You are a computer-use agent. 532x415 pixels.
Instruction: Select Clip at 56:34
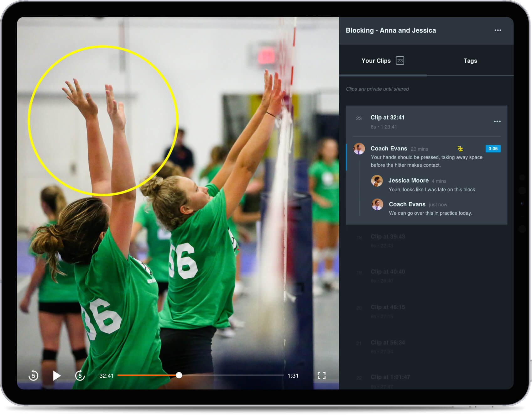[388, 343]
